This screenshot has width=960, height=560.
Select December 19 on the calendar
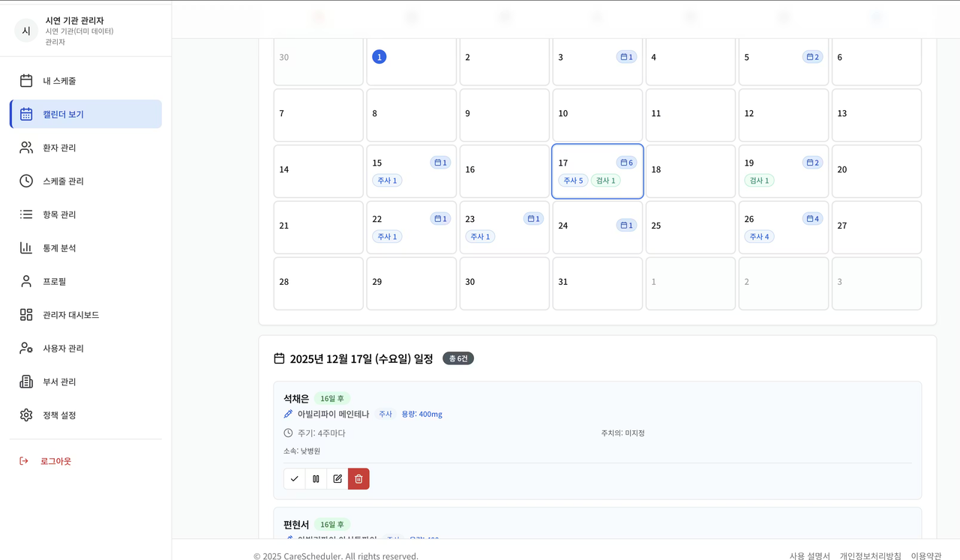pos(783,171)
